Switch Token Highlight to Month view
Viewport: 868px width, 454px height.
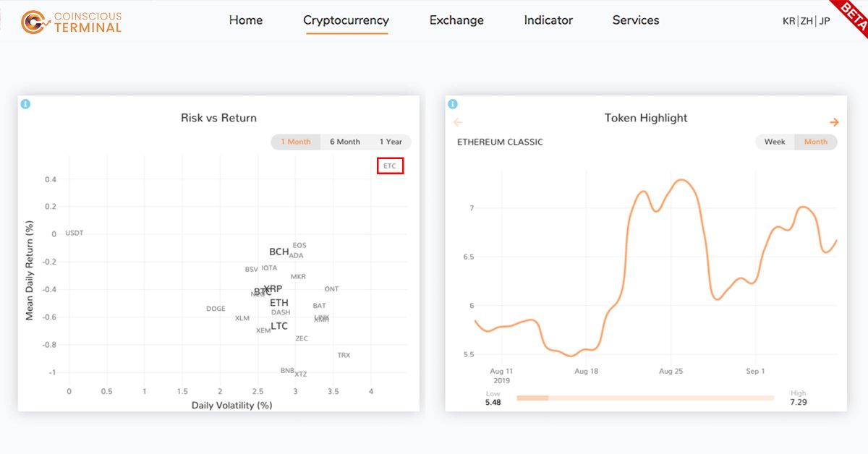[x=816, y=142]
